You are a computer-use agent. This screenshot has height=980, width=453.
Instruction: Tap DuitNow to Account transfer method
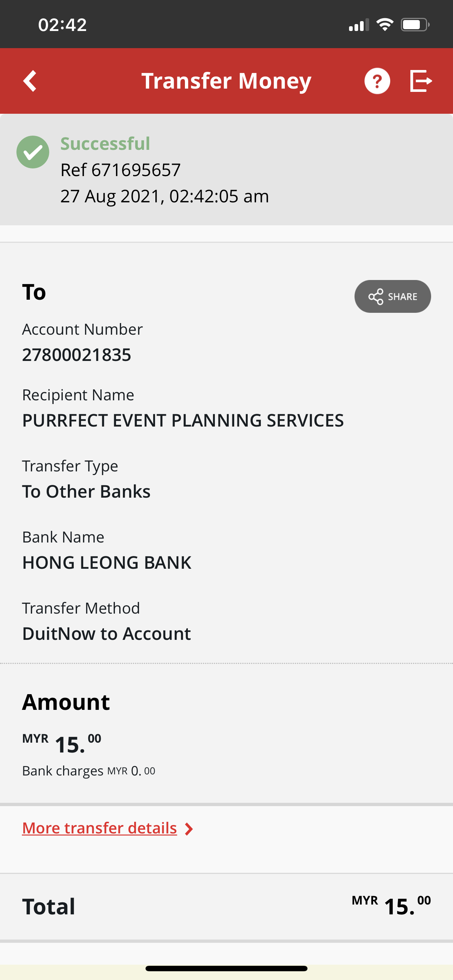(106, 634)
